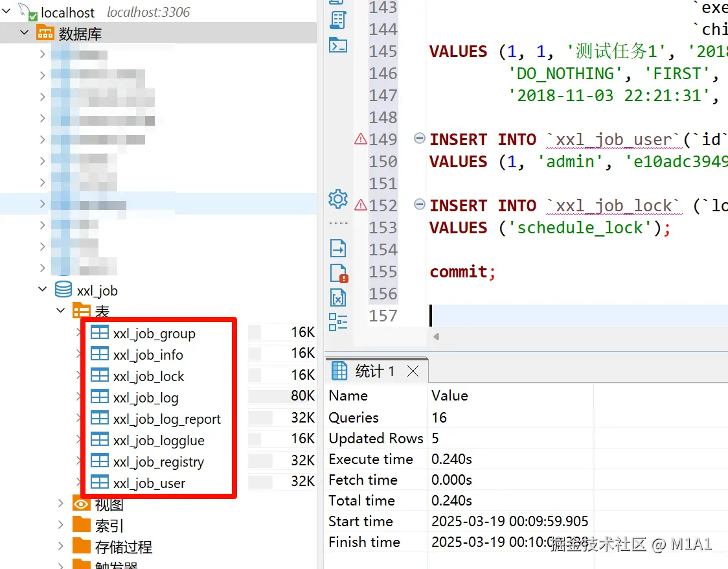Select the xxl_job_user table
The image size is (728, 569).
click(149, 483)
